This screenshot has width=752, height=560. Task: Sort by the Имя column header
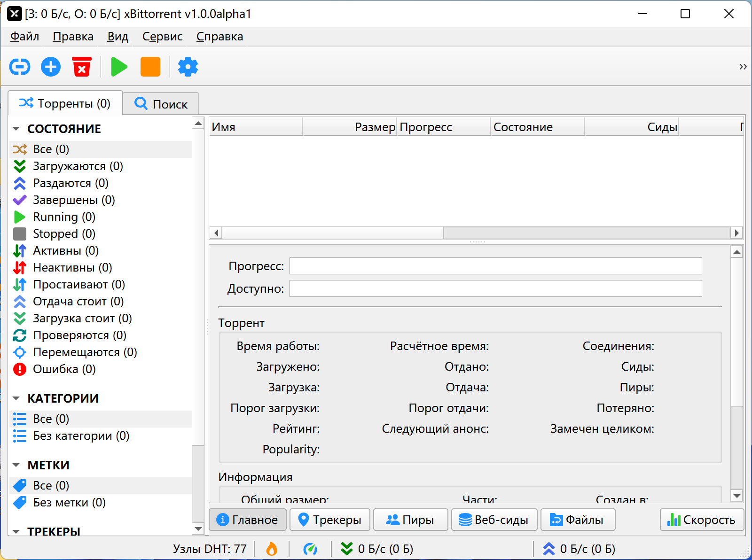tap(256, 127)
